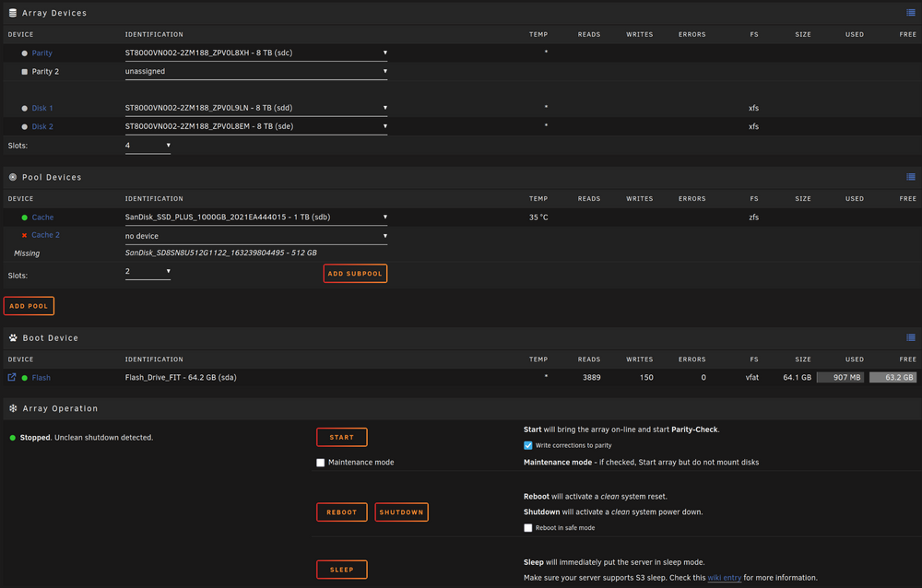Open the Disk 1 device link

(x=42, y=108)
